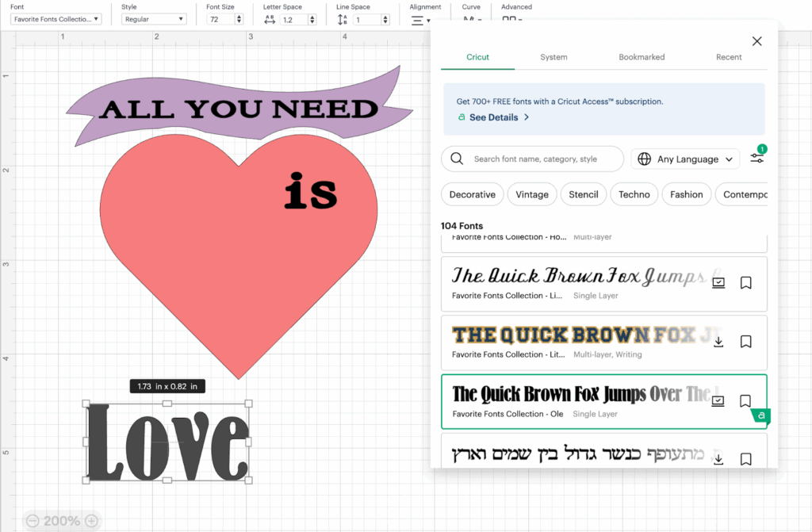This screenshot has height=532, width=812.
Task: Bookmark the script Quick Brown Fox font
Action: coord(745,282)
